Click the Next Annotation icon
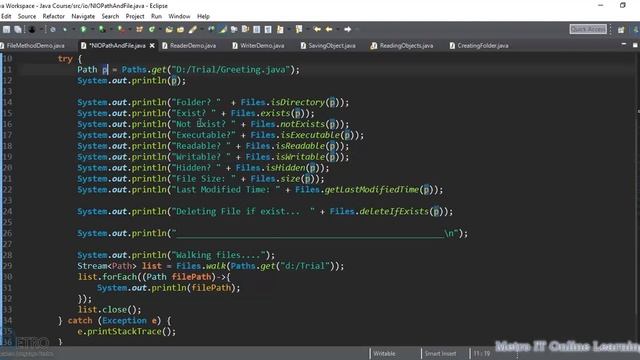 point(280,29)
